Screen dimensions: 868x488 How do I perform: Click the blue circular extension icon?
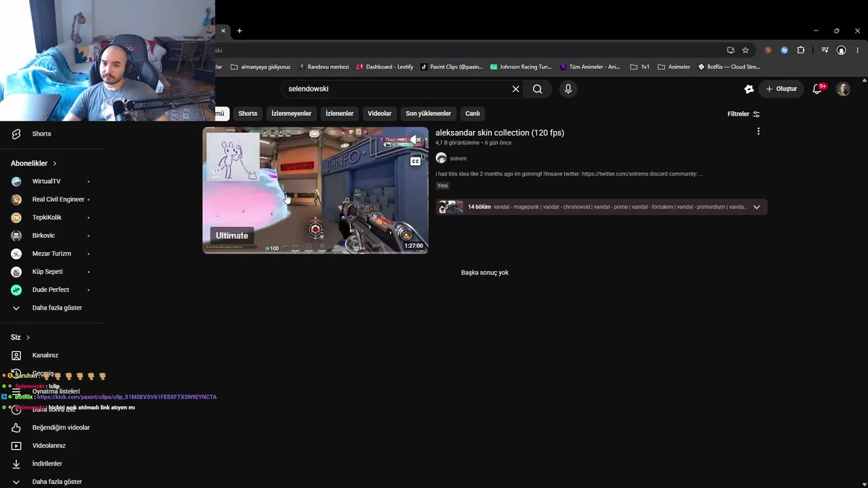pos(785,50)
